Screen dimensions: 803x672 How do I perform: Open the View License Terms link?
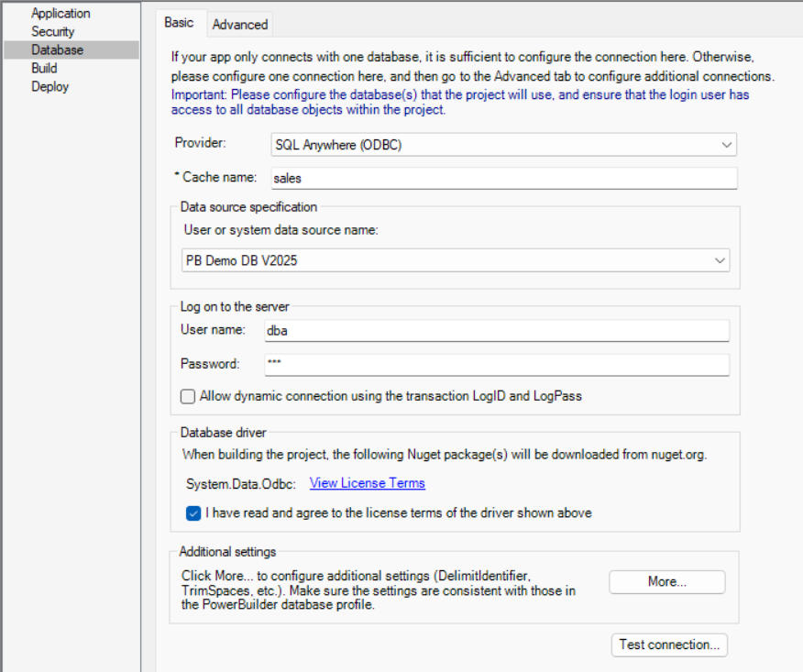[367, 483]
